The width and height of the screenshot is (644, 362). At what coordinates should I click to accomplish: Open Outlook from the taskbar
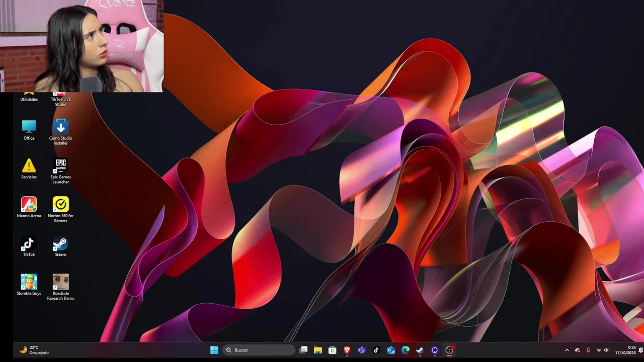tap(391, 350)
